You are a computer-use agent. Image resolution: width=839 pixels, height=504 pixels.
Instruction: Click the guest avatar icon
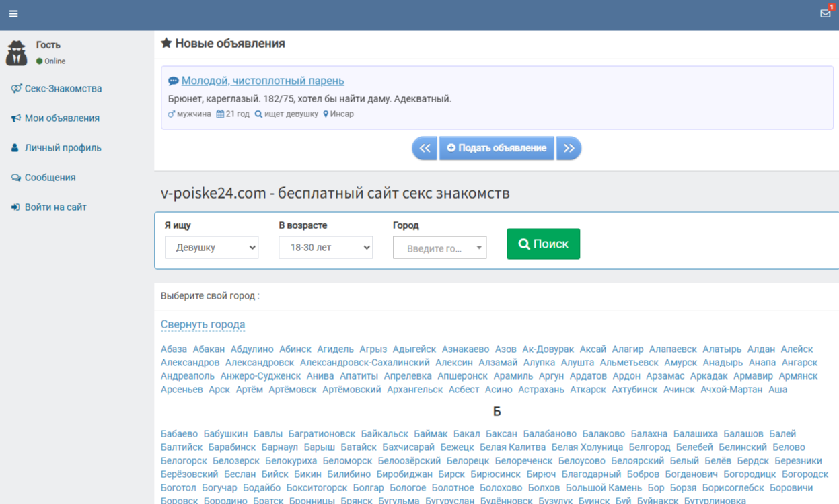tap(17, 53)
